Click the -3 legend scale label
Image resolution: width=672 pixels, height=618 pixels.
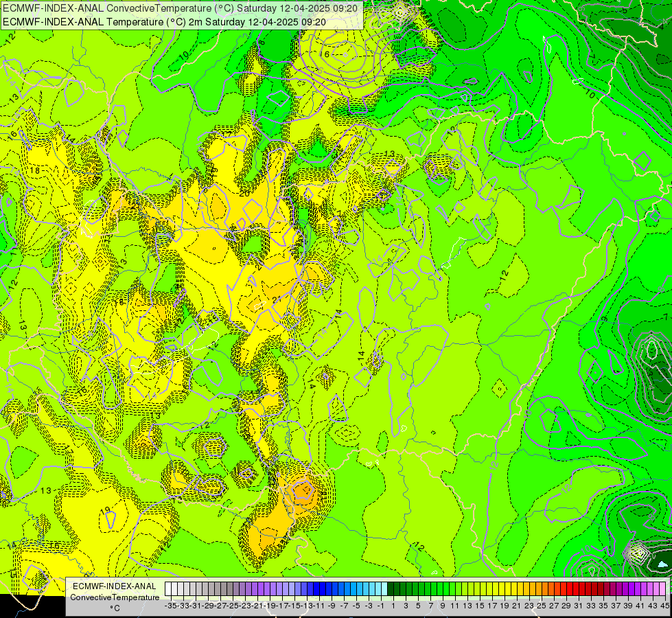point(369,606)
